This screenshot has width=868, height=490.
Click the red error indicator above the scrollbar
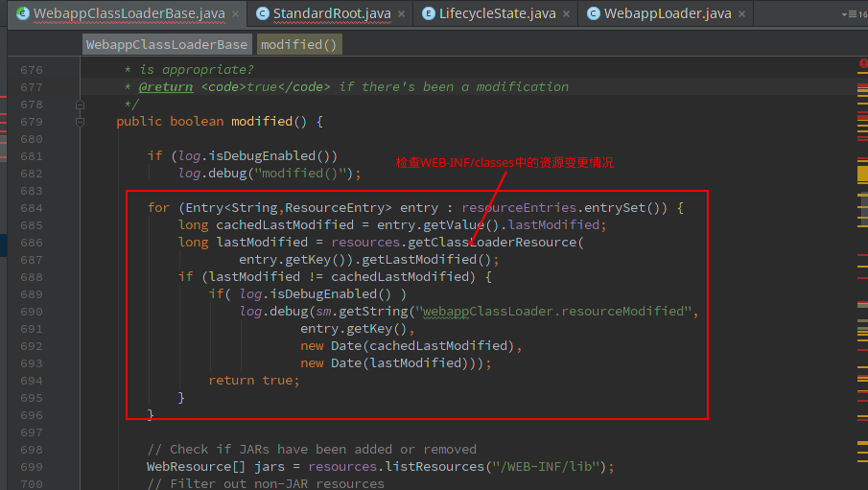pyautogui.click(x=862, y=63)
